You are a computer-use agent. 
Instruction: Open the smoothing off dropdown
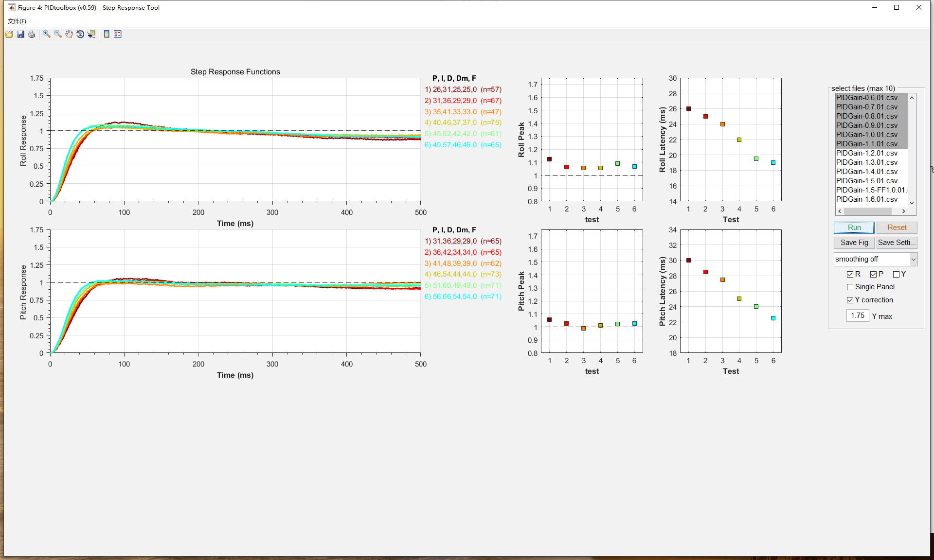coord(875,259)
